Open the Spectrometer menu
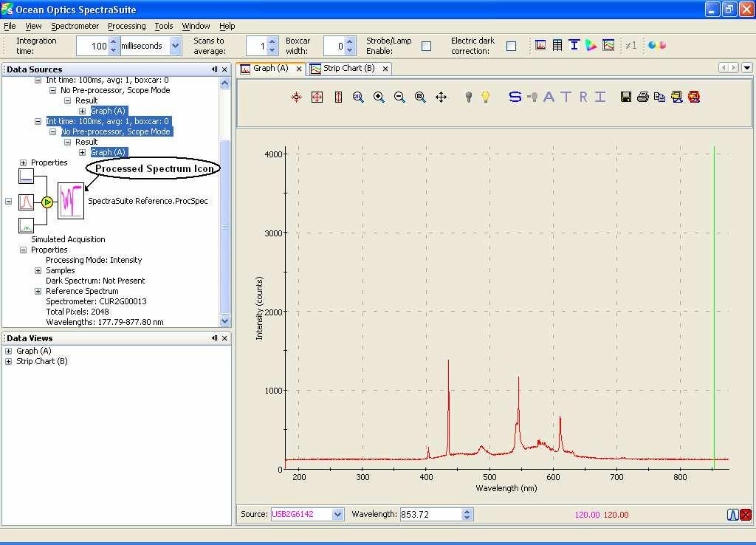The image size is (756, 545). click(75, 26)
